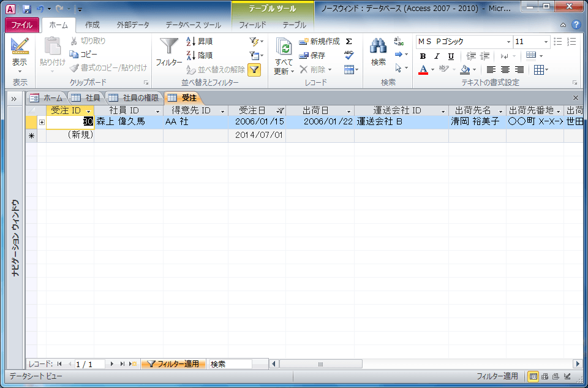Switch to the 作成 ribbon tab
588x388 pixels.
(92, 25)
